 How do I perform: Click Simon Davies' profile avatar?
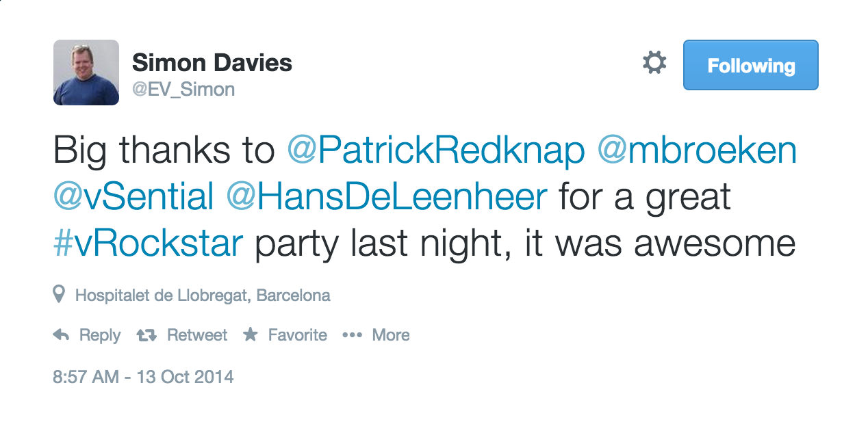(86, 72)
